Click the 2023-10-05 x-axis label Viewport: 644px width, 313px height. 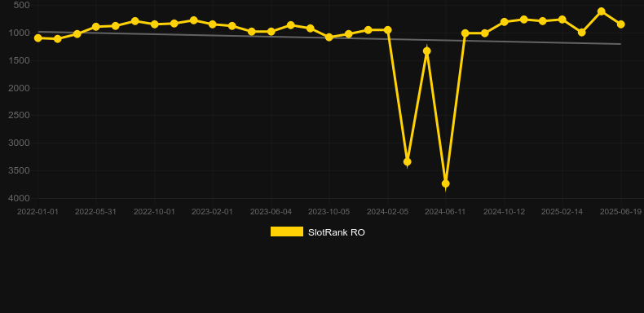coord(329,212)
